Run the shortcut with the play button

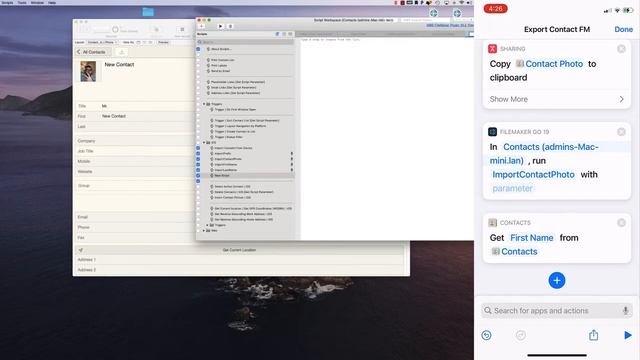(x=628, y=335)
